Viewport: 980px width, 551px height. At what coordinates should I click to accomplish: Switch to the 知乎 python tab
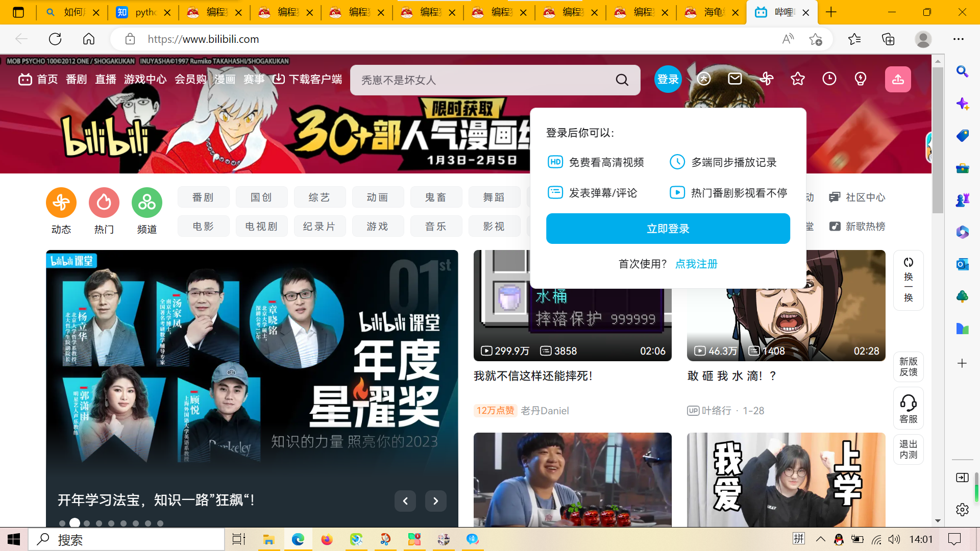tap(143, 12)
